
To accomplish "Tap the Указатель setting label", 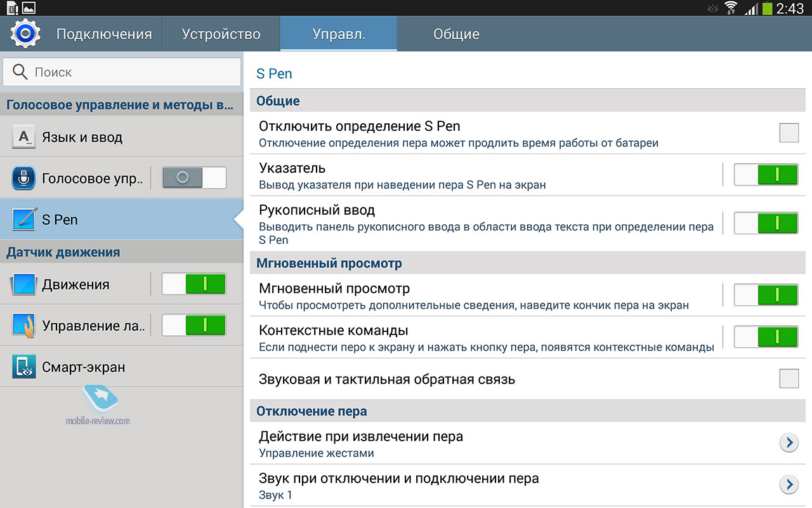I will (x=292, y=168).
